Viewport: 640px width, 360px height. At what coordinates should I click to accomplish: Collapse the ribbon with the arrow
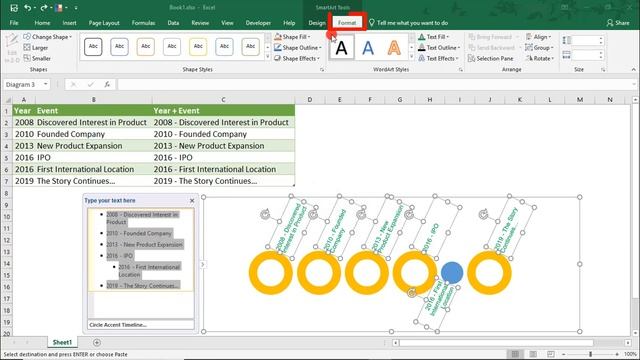[633, 70]
